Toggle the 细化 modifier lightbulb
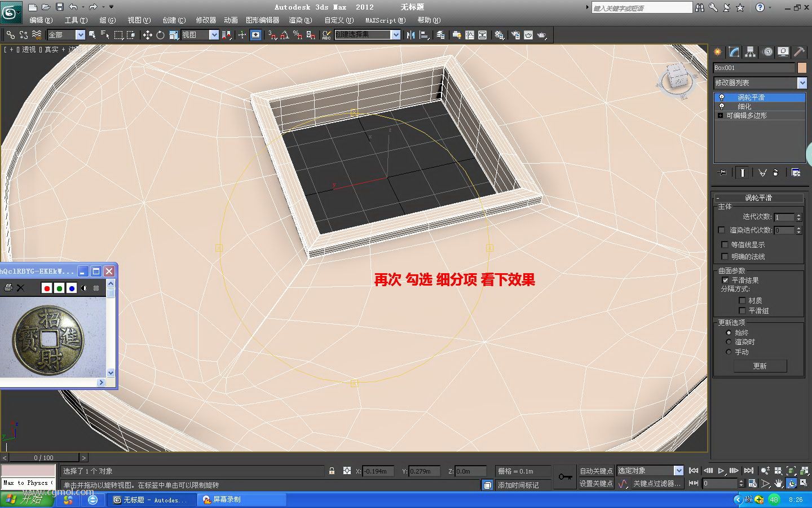The image size is (812, 508). click(x=721, y=106)
